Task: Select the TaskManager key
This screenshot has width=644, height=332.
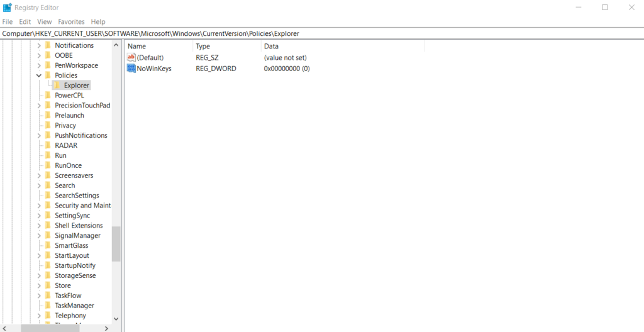Action: (x=74, y=306)
